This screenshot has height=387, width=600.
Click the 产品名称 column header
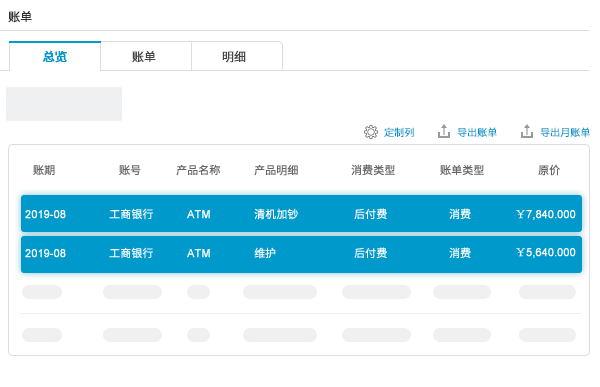(198, 170)
